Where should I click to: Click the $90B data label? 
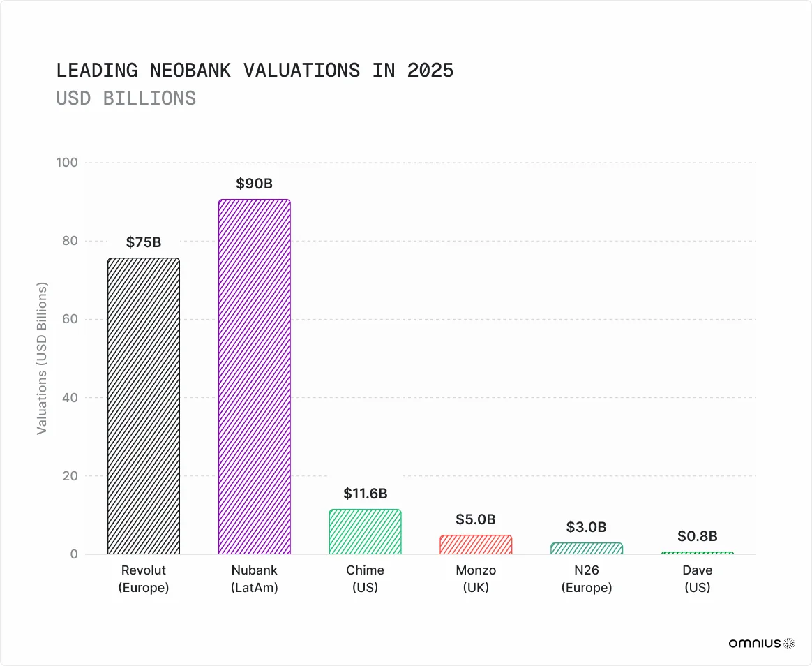(254, 184)
